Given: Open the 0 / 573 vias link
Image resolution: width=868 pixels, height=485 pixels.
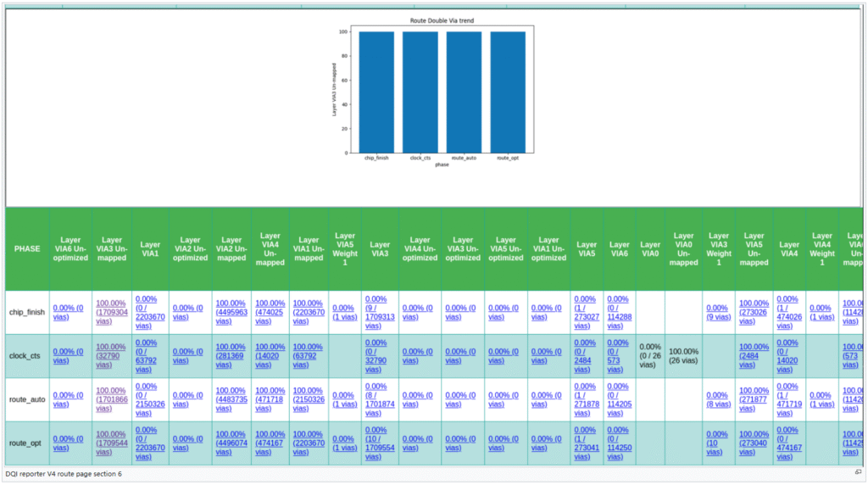Looking at the screenshot, I should (618, 356).
